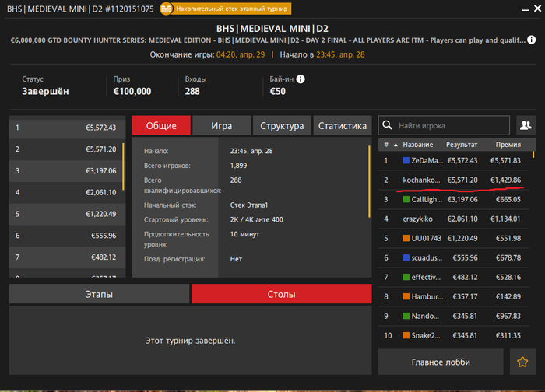The width and height of the screenshot is (545, 392).
Task: Select prize row 4 €2,061.10
Action: coord(68,192)
